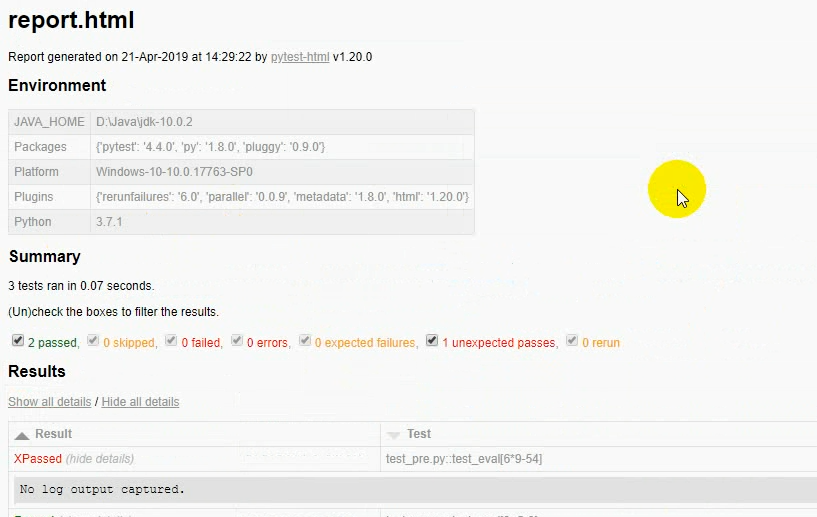Viewport: 817px width, 517px height.
Task: Click the ascending sort arrow beside Result
Action: pos(22,436)
